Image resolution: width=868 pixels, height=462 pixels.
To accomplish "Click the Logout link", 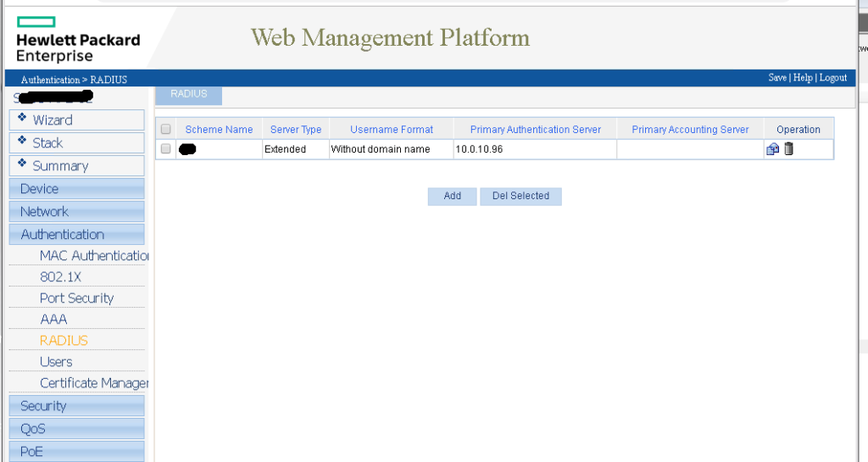I will (x=832, y=78).
